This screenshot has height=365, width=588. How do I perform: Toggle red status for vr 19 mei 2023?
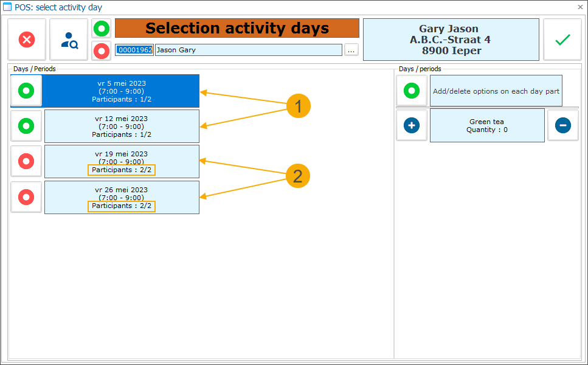click(26, 161)
